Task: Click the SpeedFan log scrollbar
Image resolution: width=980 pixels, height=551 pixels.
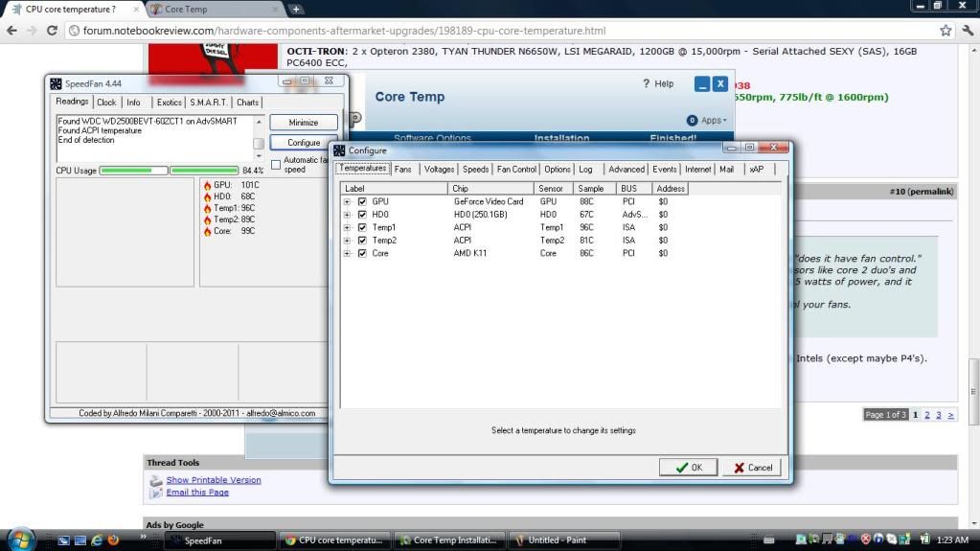Action: tap(259, 139)
